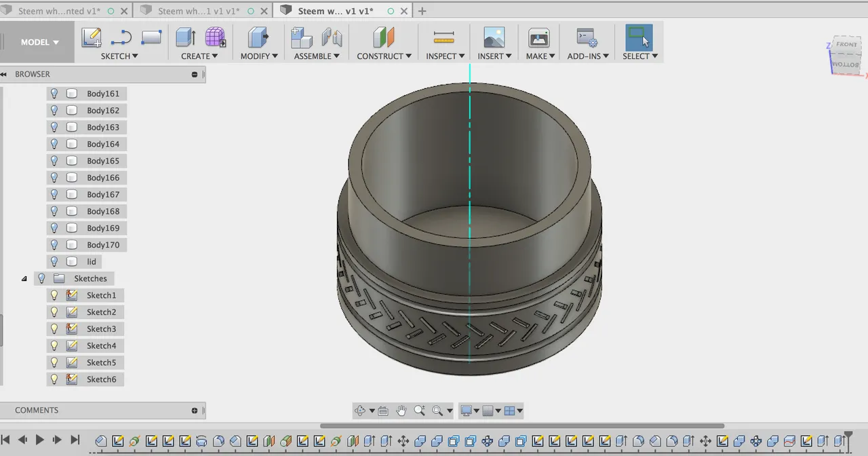Collapse the Sketches folder tree arrow
The height and width of the screenshot is (456, 868).
coord(24,279)
